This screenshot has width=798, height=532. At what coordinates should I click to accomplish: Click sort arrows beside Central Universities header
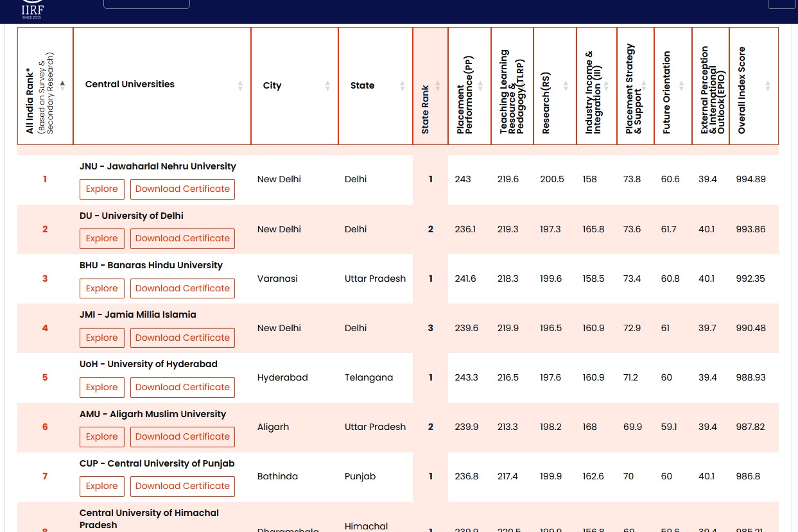click(x=240, y=86)
